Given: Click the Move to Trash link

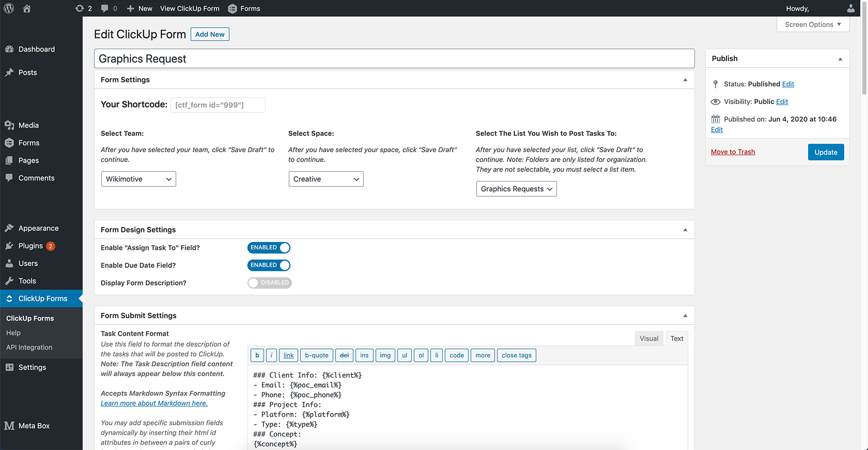Looking at the screenshot, I should click(x=733, y=152).
